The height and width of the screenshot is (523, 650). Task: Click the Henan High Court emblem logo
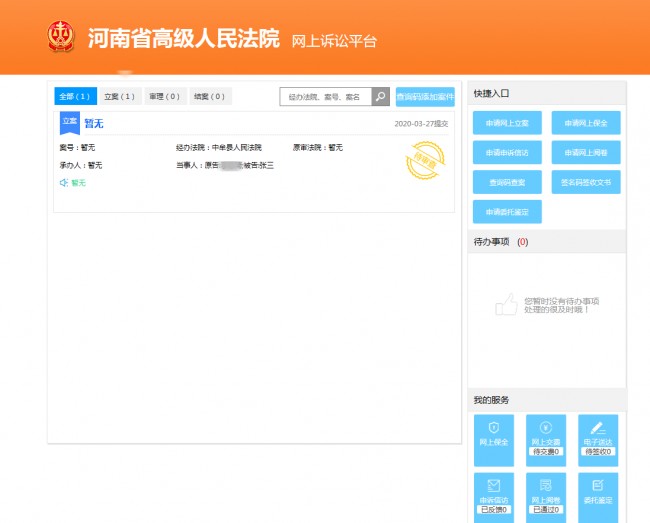coord(61,36)
